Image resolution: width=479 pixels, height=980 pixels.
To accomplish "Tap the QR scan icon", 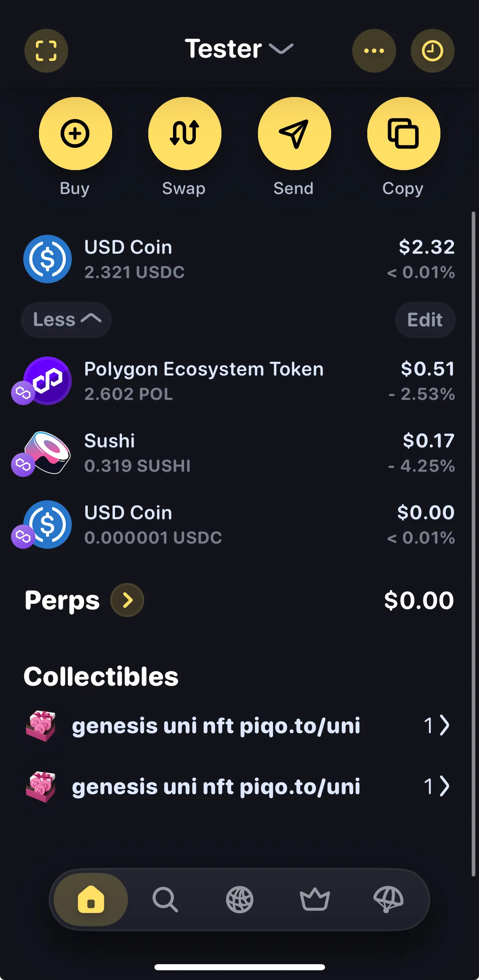I will (x=46, y=51).
